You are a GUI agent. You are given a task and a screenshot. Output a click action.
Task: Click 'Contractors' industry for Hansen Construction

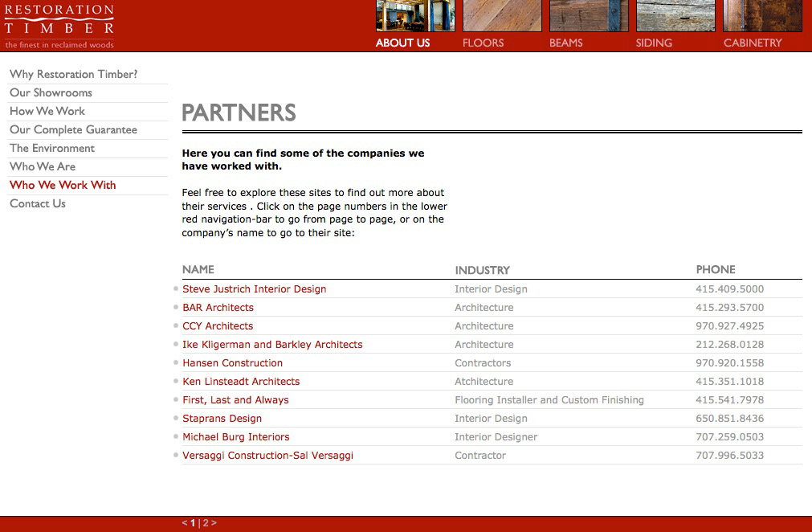pos(483,363)
